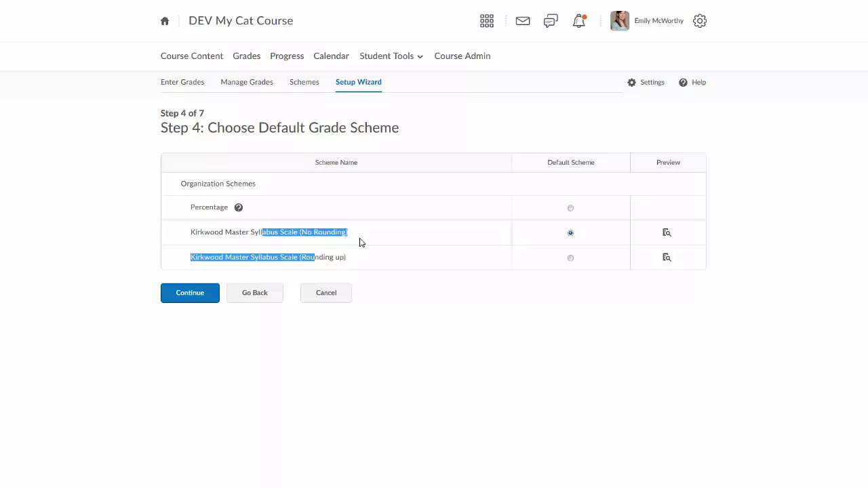
Task: Open the Progress navbar item
Action: tap(287, 56)
